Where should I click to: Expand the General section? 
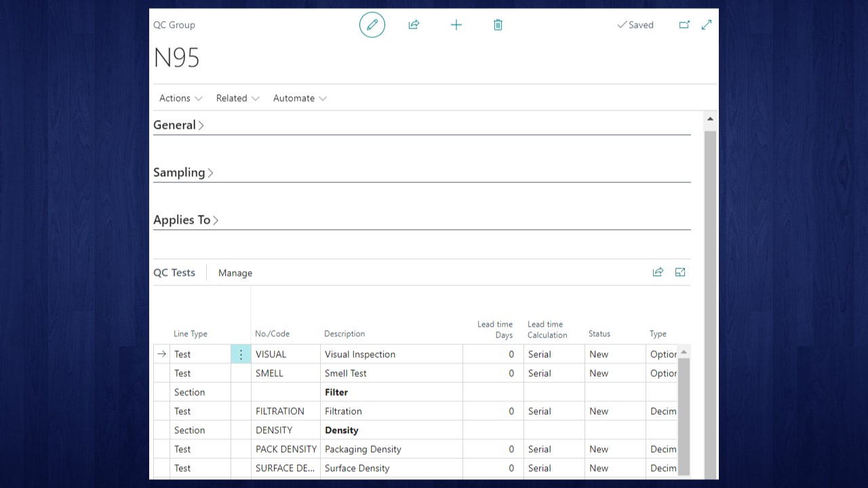click(x=178, y=125)
